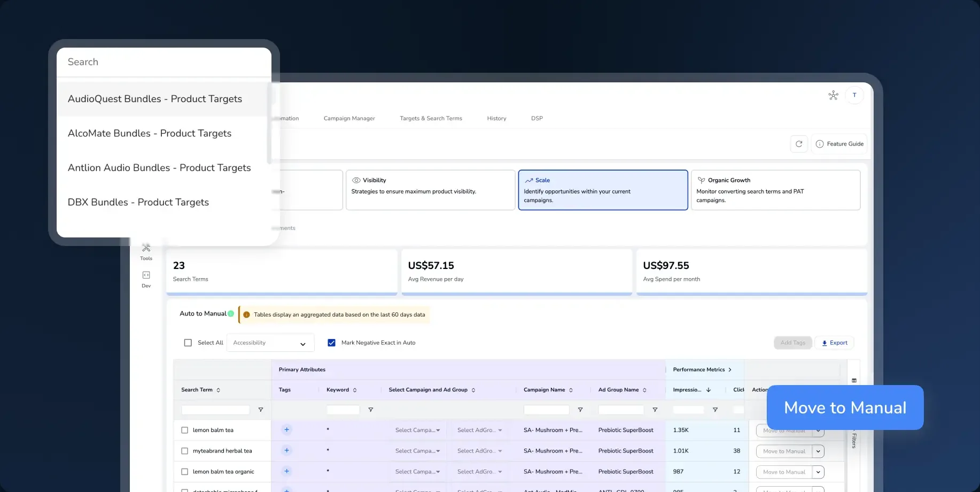Focus the Search field in dropdown list

(x=164, y=62)
